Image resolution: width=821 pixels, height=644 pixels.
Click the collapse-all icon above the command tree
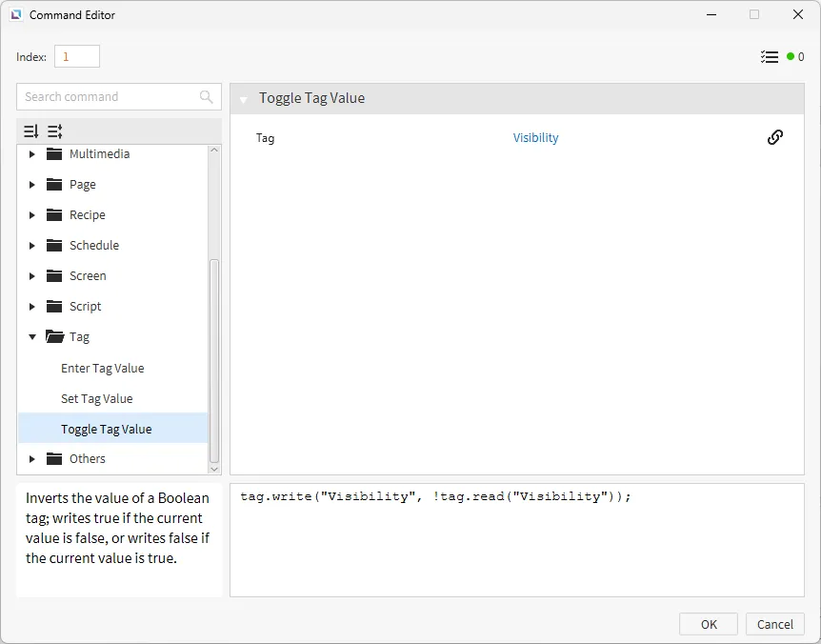[30, 131]
